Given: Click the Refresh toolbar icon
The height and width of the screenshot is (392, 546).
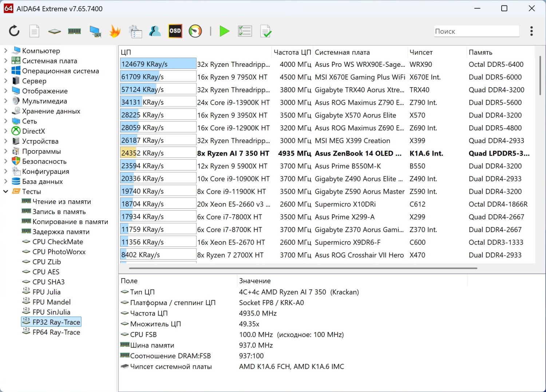Looking at the screenshot, I should tap(14, 31).
